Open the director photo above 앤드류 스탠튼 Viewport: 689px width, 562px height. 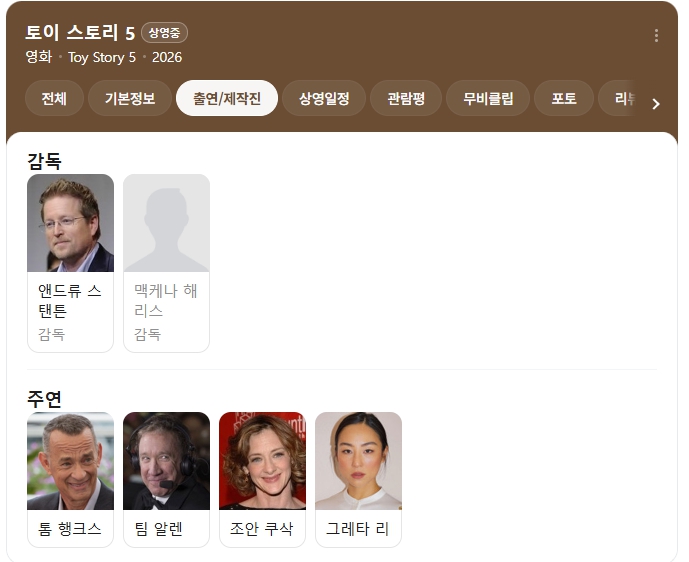click(x=70, y=223)
